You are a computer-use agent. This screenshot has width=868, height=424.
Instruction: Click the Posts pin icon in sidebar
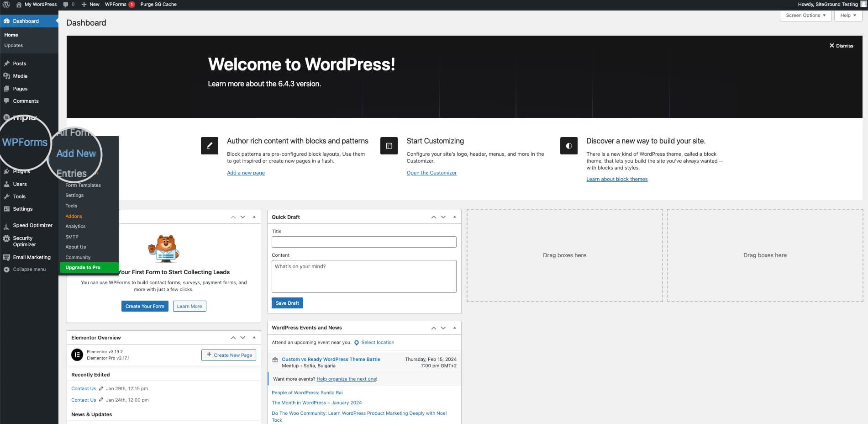[6, 64]
